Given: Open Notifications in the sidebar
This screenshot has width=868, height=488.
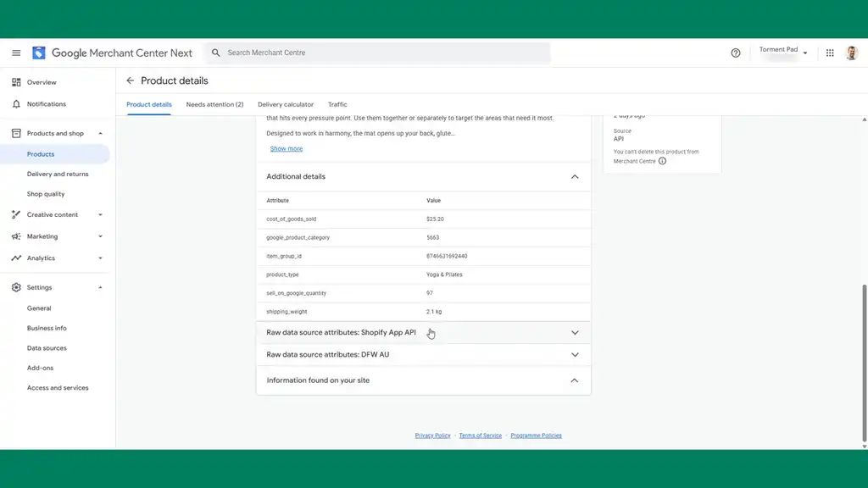Looking at the screenshot, I should point(47,104).
